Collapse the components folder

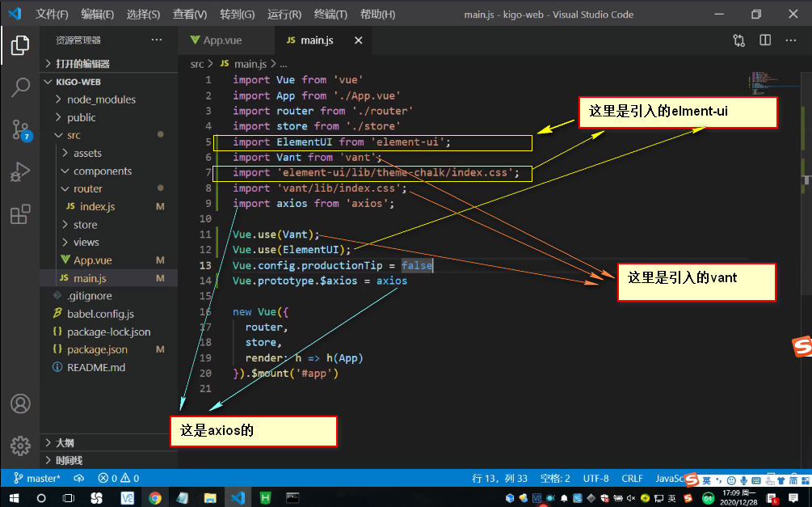point(109,171)
